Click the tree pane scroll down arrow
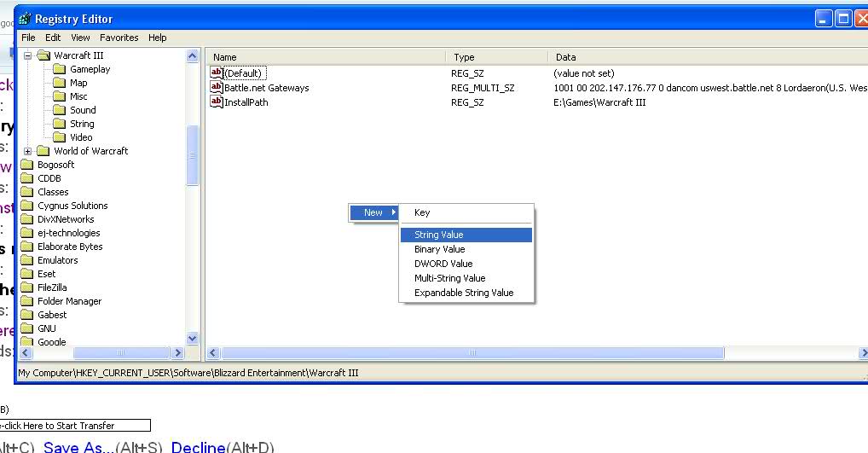Screen dimensions: 868x453 (x=192, y=339)
